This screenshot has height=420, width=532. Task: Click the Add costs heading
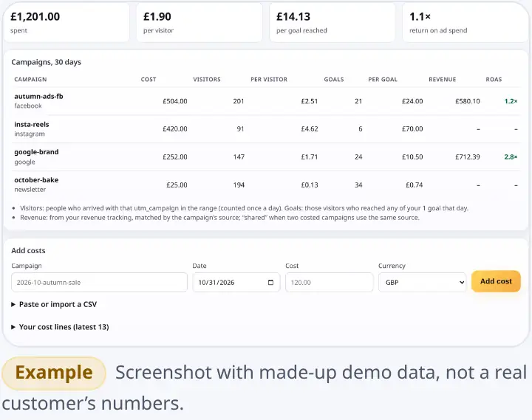coord(28,250)
